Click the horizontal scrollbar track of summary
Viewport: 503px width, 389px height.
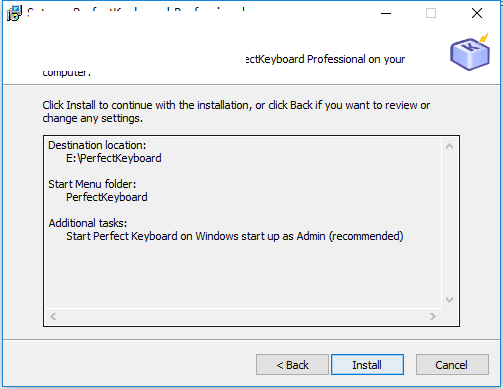click(243, 316)
